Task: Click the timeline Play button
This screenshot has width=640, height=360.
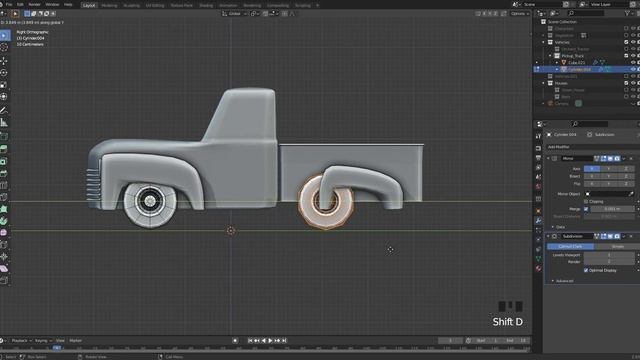Action: pos(270,340)
